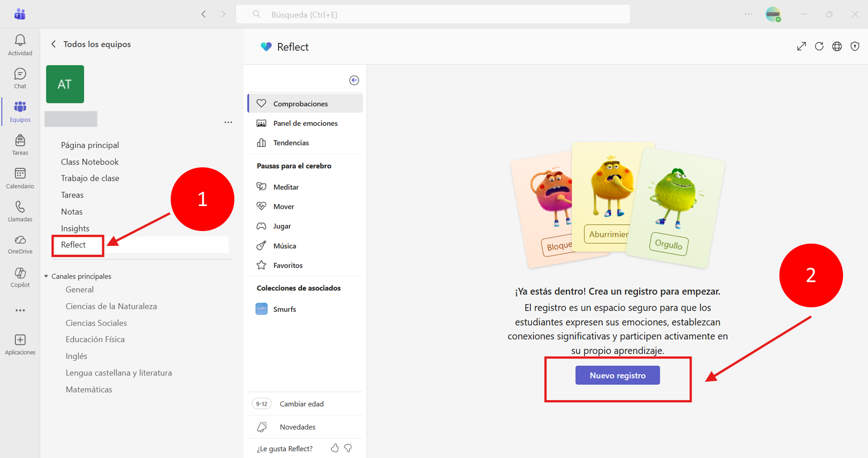Open Meditar brain break

pos(305,187)
